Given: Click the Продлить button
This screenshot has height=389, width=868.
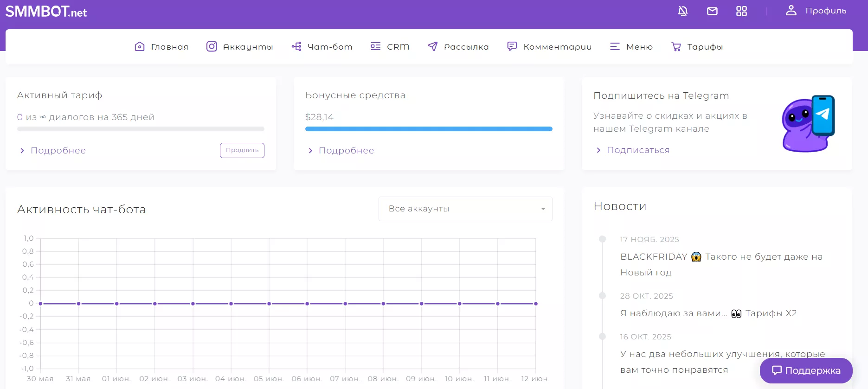Looking at the screenshot, I should [x=242, y=150].
